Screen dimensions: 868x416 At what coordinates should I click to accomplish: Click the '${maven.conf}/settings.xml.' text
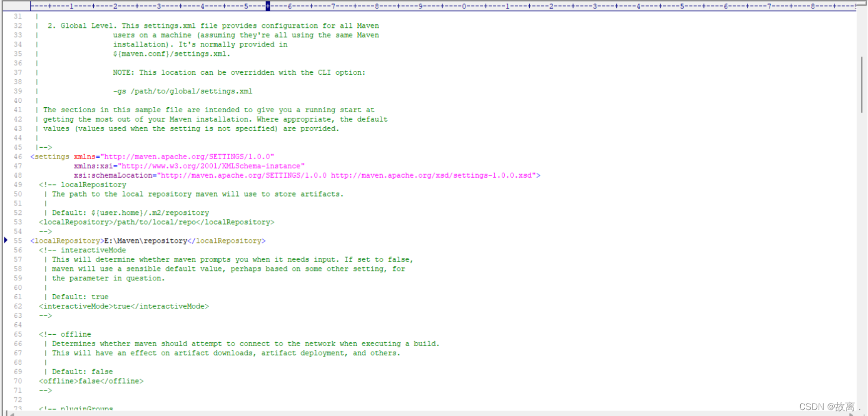pos(171,54)
